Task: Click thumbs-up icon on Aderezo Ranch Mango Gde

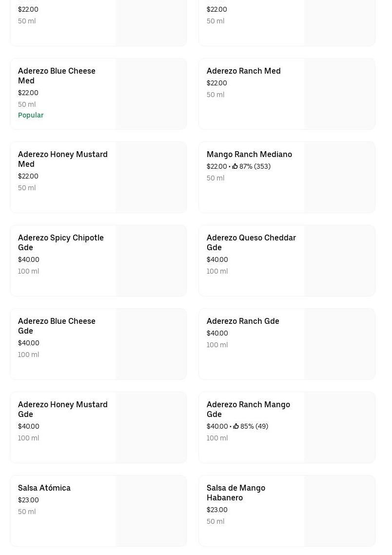Action: pos(236,426)
